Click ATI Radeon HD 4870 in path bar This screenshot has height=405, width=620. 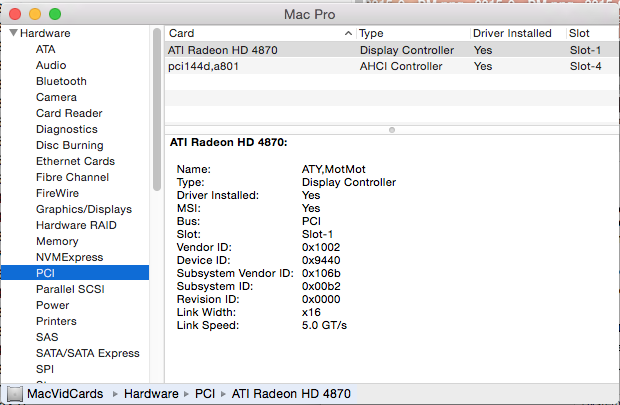[x=291, y=394]
